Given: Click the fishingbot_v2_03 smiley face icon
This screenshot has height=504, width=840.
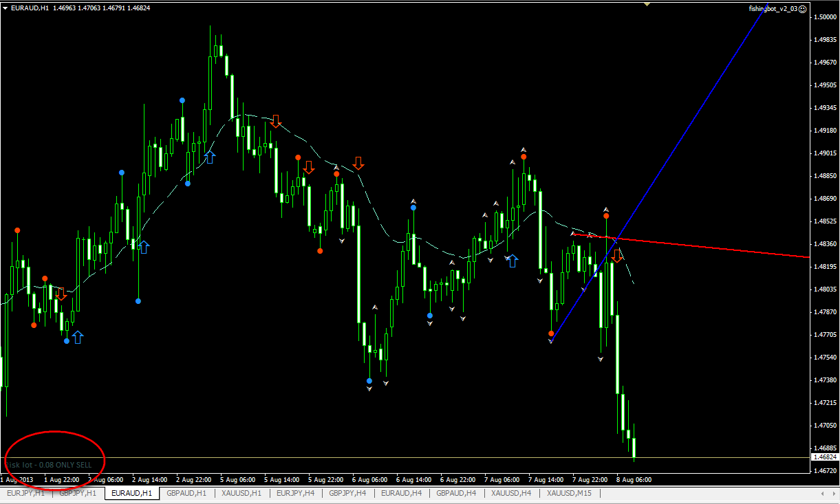Looking at the screenshot, I should pos(803,8).
